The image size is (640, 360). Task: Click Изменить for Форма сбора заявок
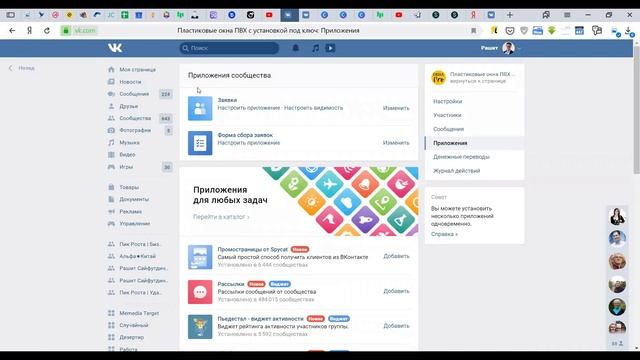[x=396, y=143]
